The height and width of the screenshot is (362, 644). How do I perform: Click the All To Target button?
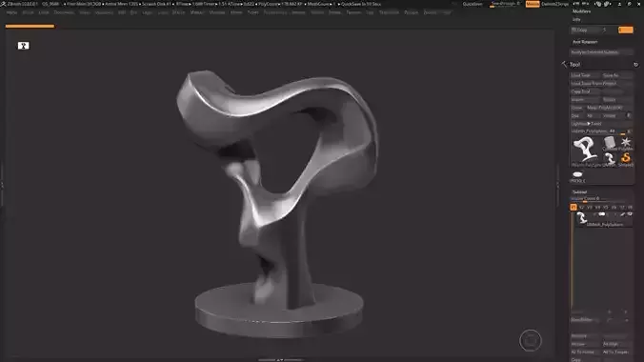[x=617, y=352]
